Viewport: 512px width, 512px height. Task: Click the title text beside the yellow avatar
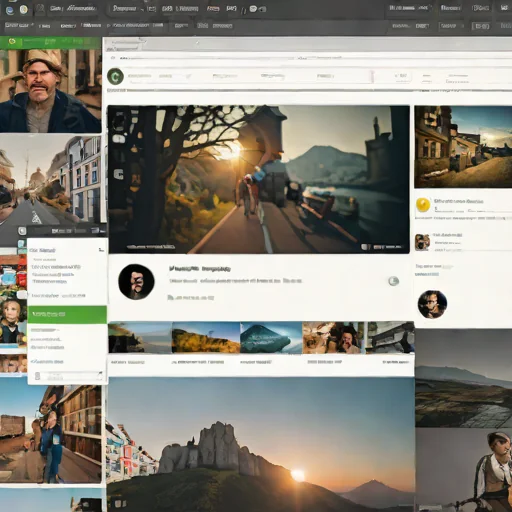459,201
